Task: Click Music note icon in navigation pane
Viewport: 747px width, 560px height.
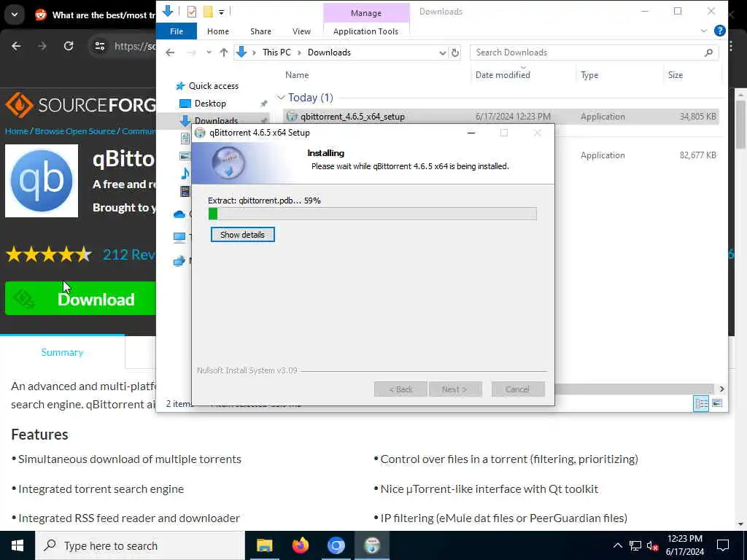Action: (185, 173)
